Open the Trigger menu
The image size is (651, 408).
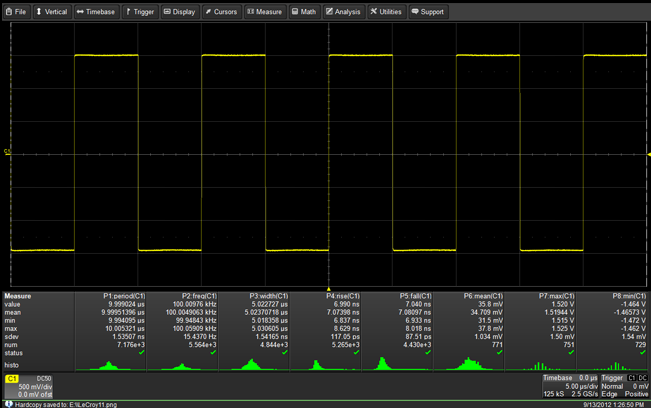click(x=140, y=12)
